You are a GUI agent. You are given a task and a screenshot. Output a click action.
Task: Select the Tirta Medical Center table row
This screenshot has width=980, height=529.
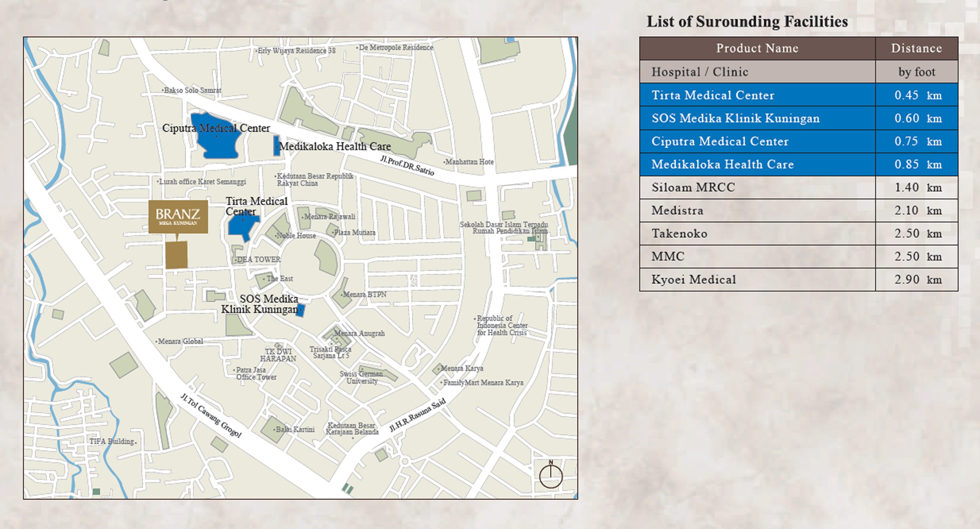pyautogui.click(x=799, y=95)
